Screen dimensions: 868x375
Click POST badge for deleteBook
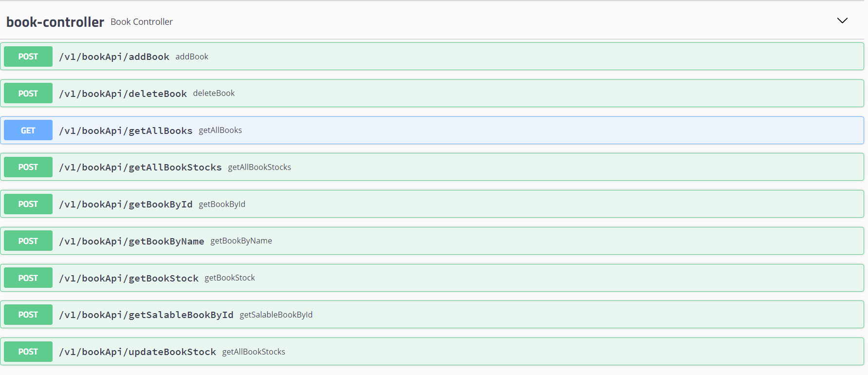tap(28, 93)
